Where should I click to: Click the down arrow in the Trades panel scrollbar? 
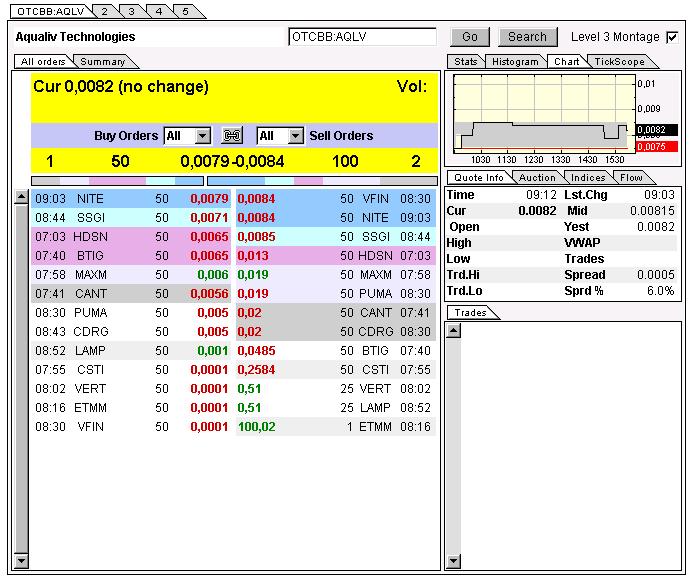453,561
